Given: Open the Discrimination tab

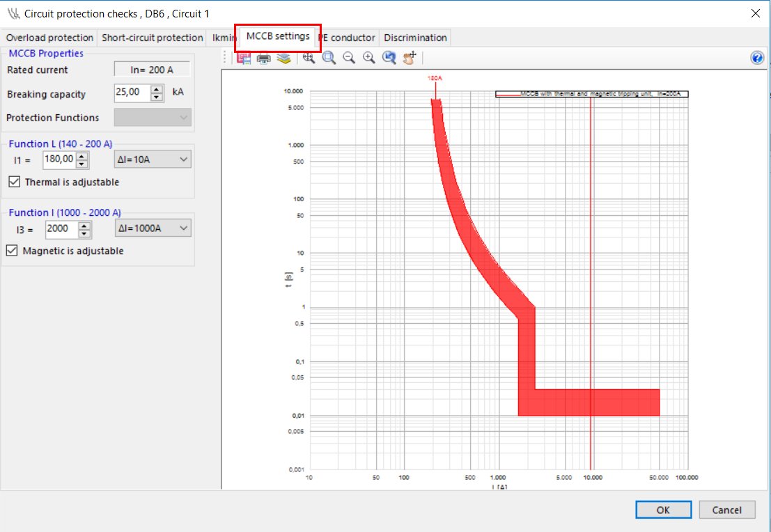Looking at the screenshot, I should pos(415,38).
